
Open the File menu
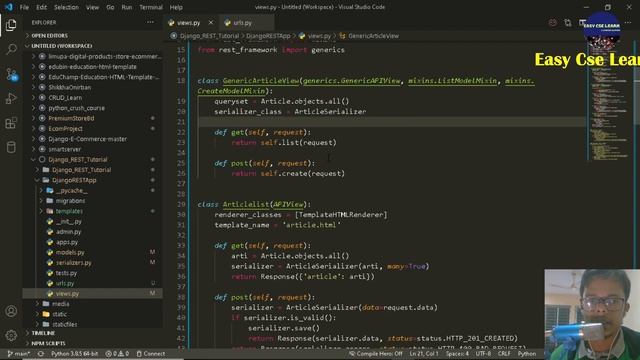click(24, 7)
